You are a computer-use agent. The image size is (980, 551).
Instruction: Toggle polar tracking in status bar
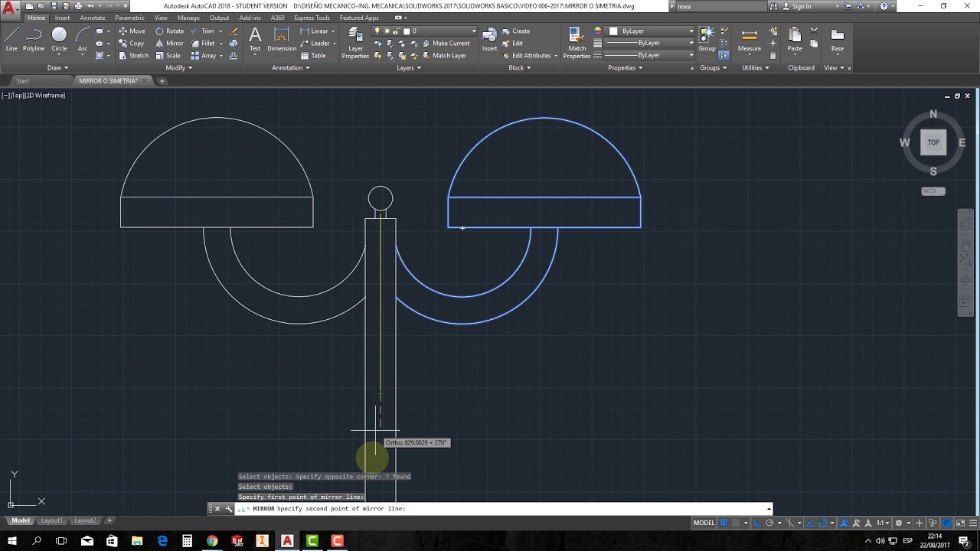click(770, 523)
